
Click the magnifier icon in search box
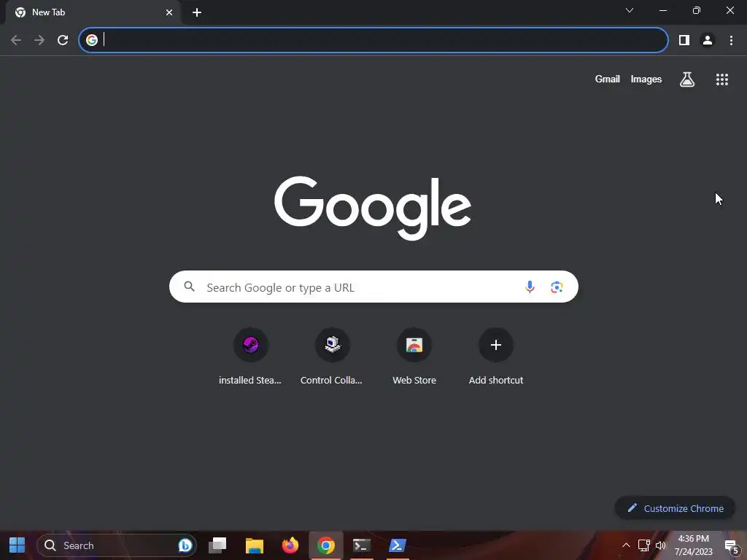point(189,286)
